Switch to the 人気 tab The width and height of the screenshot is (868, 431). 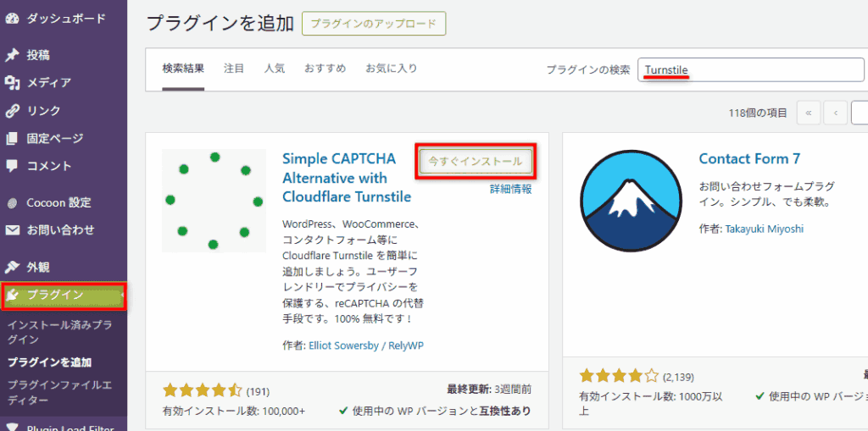(x=274, y=68)
